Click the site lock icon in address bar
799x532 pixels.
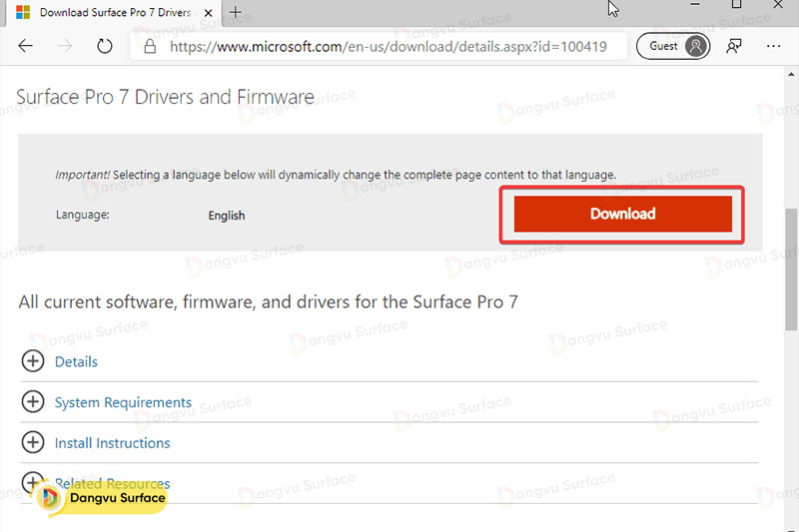150,47
